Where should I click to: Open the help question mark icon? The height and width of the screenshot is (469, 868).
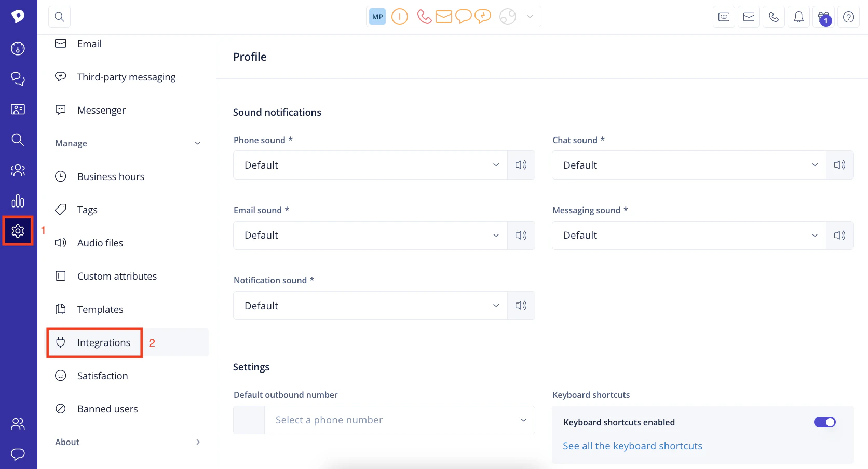point(848,17)
